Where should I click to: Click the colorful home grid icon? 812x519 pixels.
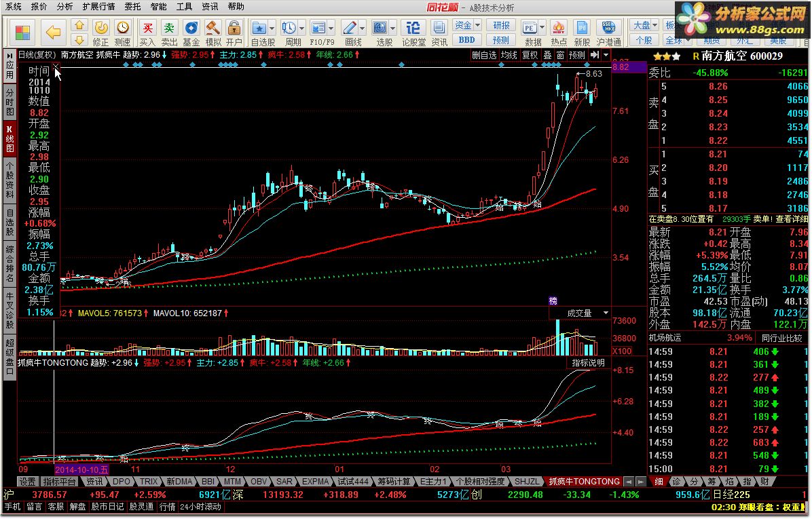[22, 33]
